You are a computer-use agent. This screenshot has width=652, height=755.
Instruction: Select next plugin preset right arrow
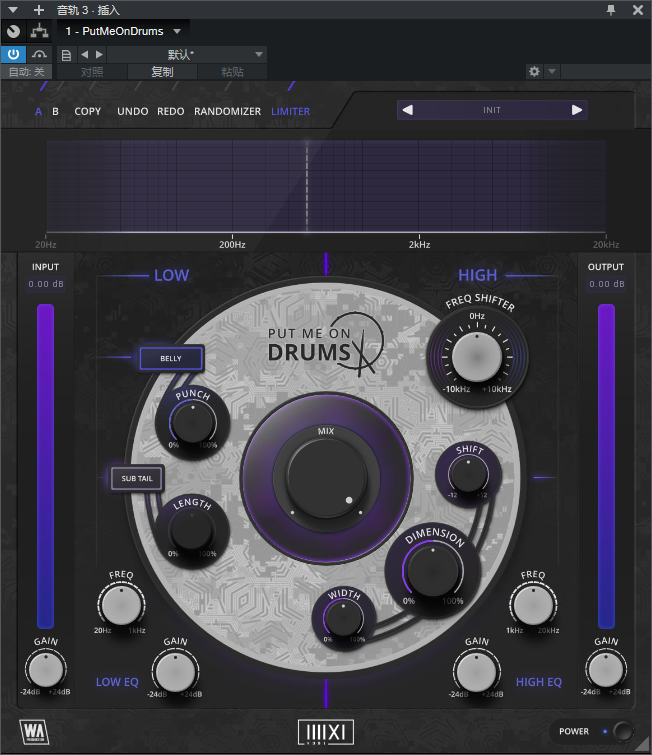tap(577, 110)
